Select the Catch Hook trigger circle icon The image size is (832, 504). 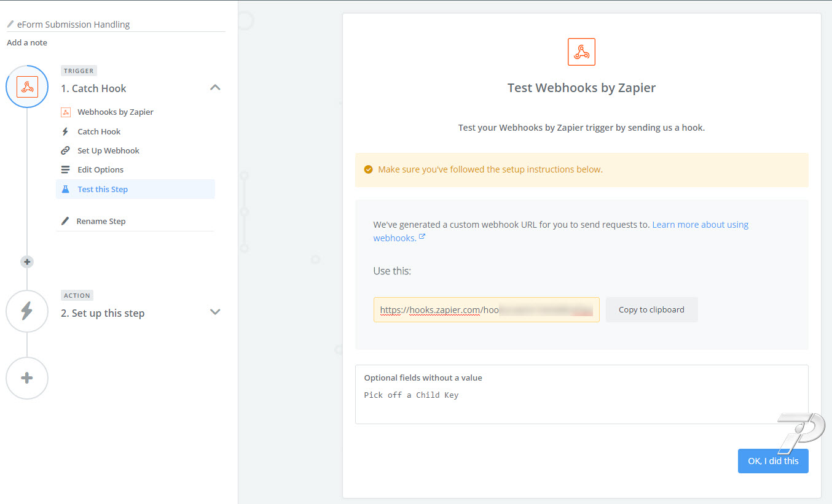[27, 87]
